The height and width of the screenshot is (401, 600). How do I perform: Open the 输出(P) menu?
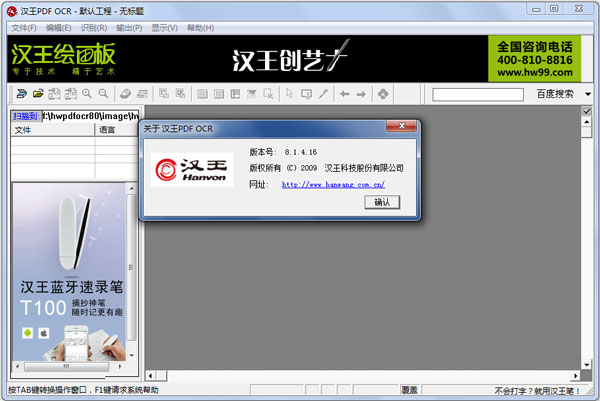(129, 28)
